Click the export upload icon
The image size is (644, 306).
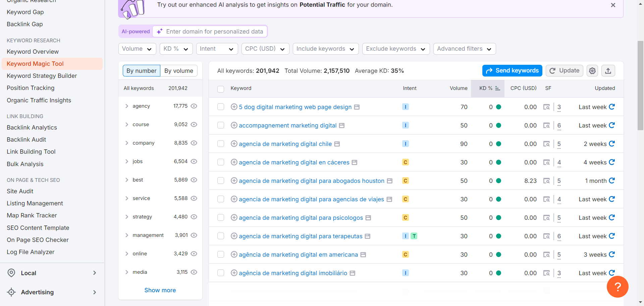pos(608,71)
